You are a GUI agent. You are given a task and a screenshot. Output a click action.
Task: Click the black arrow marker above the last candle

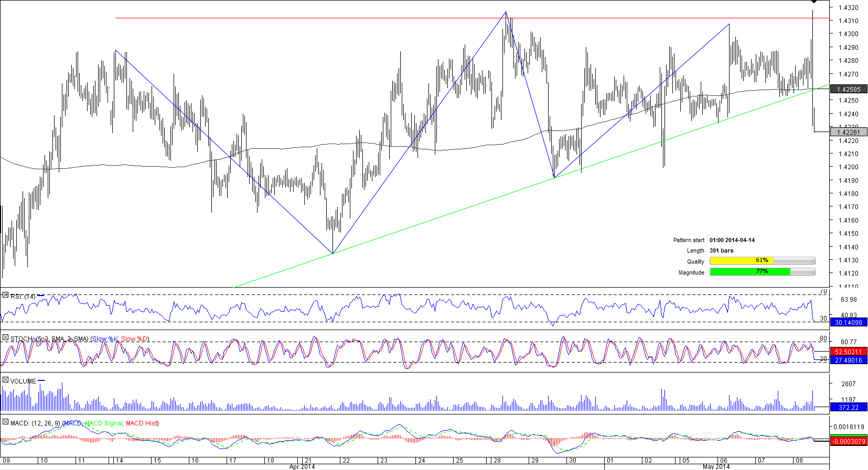pyautogui.click(x=813, y=2)
